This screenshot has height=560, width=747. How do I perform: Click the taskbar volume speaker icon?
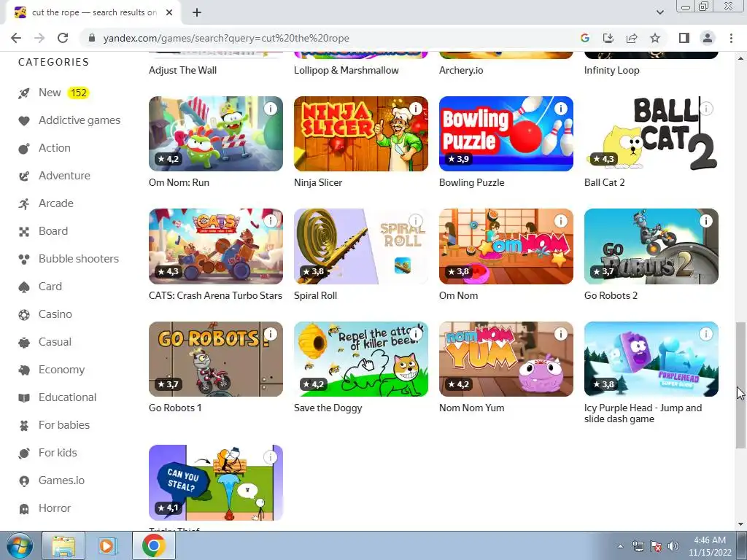[x=673, y=546]
